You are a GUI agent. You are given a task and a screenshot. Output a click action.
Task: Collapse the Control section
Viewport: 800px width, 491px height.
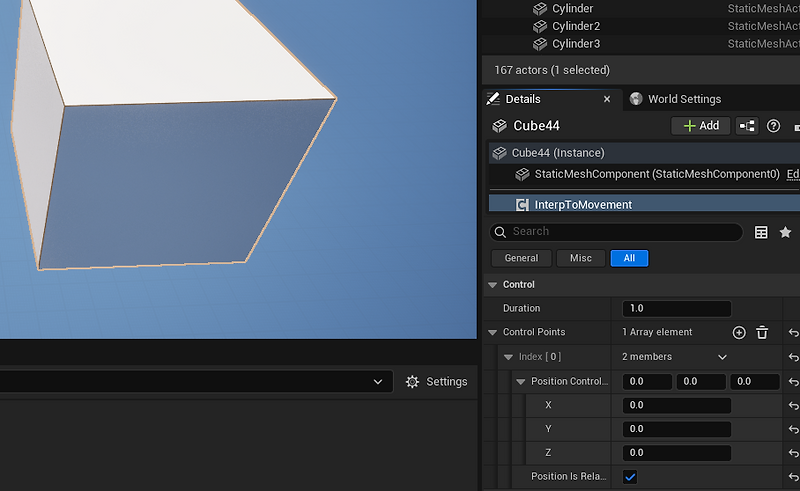[x=492, y=285]
